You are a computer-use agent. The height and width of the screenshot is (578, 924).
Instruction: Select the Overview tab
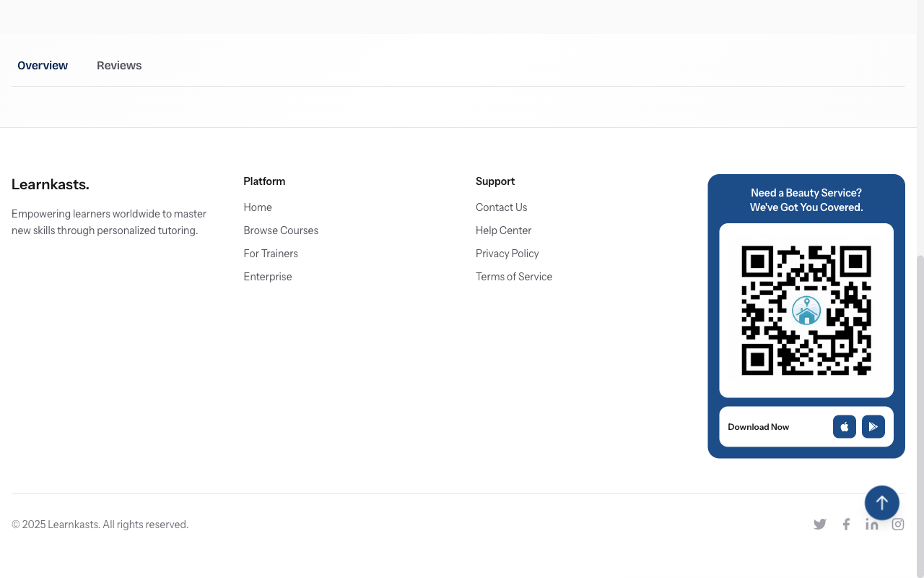click(42, 65)
